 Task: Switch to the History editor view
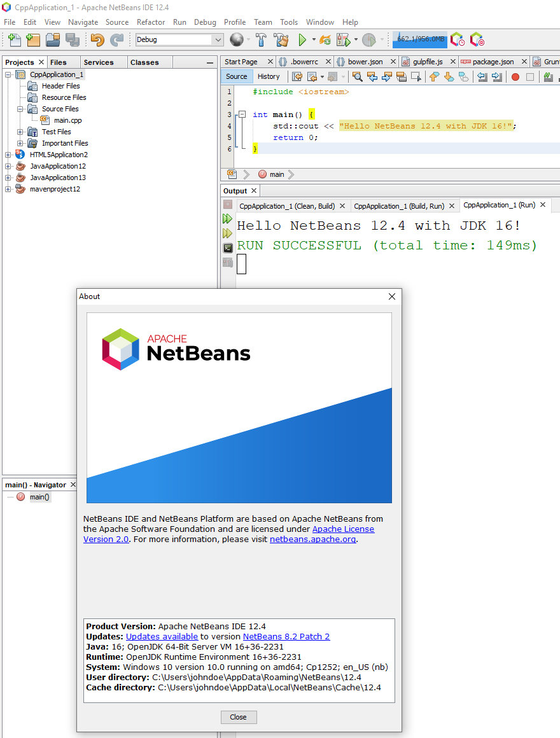(x=269, y=76)
